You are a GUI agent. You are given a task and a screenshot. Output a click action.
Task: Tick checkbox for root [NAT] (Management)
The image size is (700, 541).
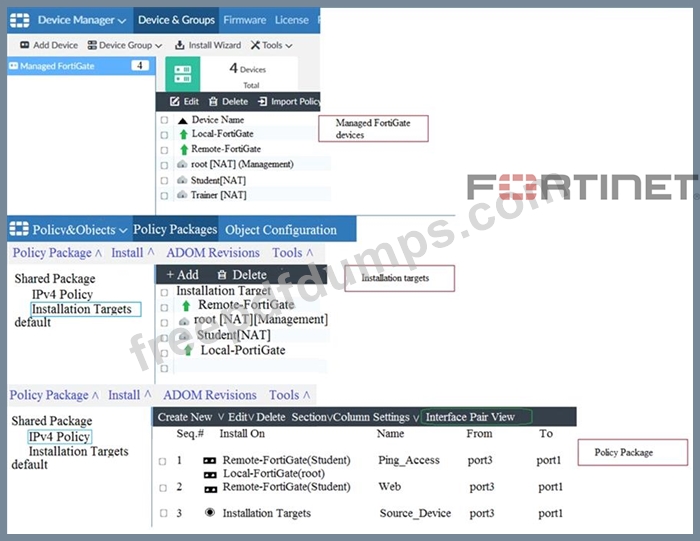[164, 165]
